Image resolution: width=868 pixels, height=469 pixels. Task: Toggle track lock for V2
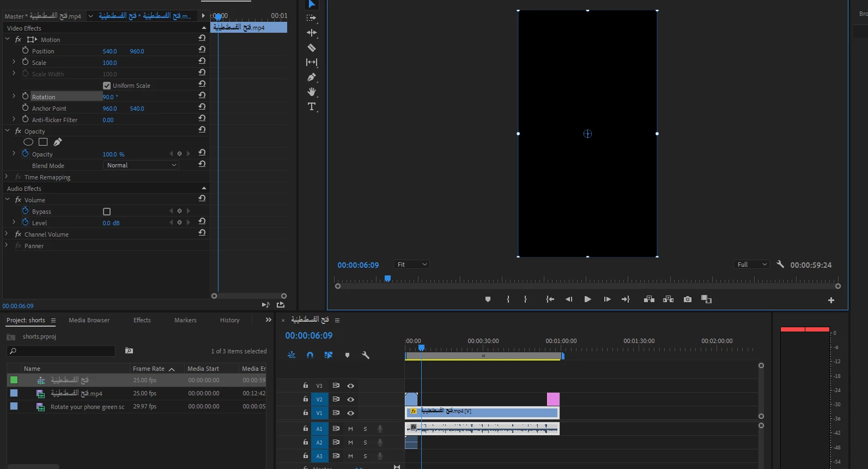pyautogui.click(x=306, y=399)
